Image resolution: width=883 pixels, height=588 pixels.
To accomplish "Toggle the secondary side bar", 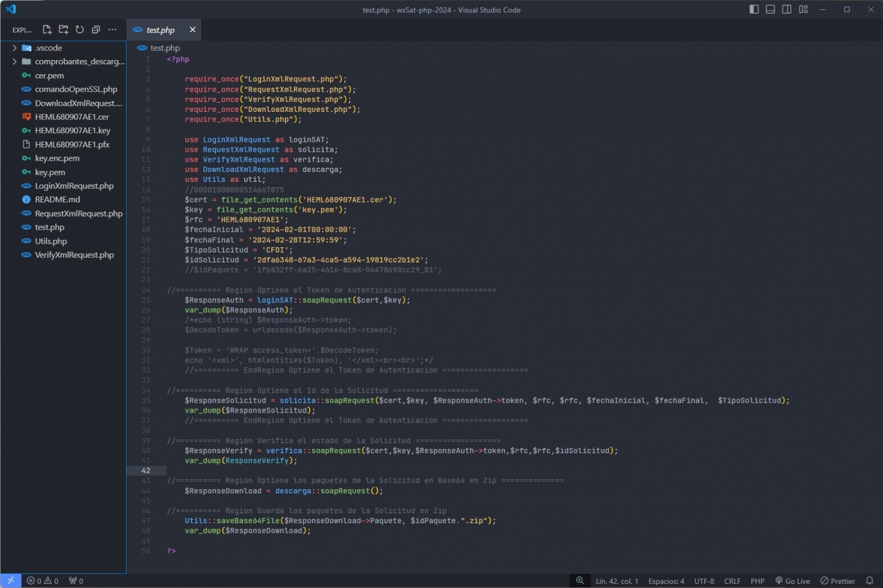I will point(786,9).
